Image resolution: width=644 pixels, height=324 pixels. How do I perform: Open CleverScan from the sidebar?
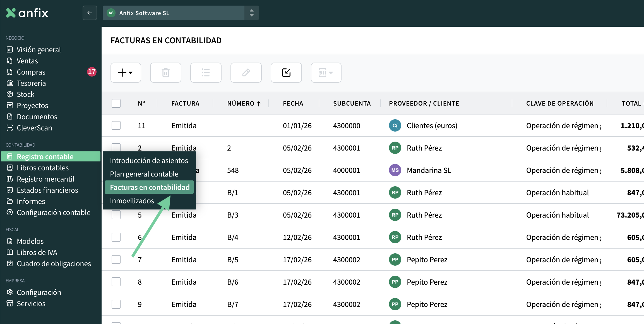tap(34, 128)
